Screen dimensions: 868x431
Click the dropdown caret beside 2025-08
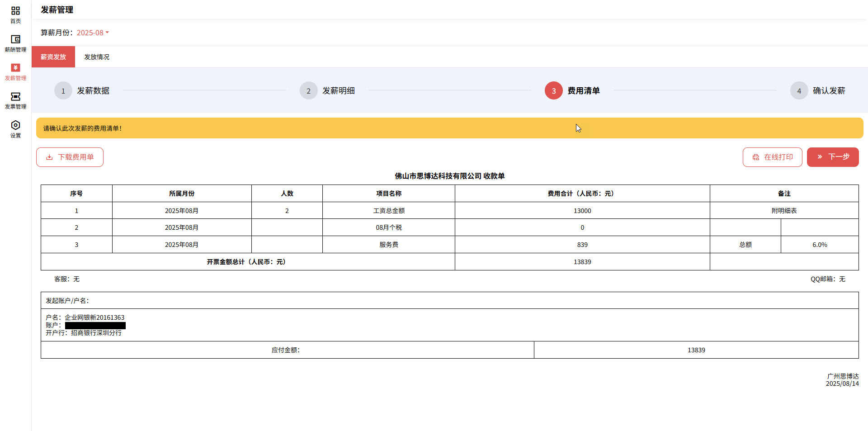pyautogui.click(x=107, y=33)
